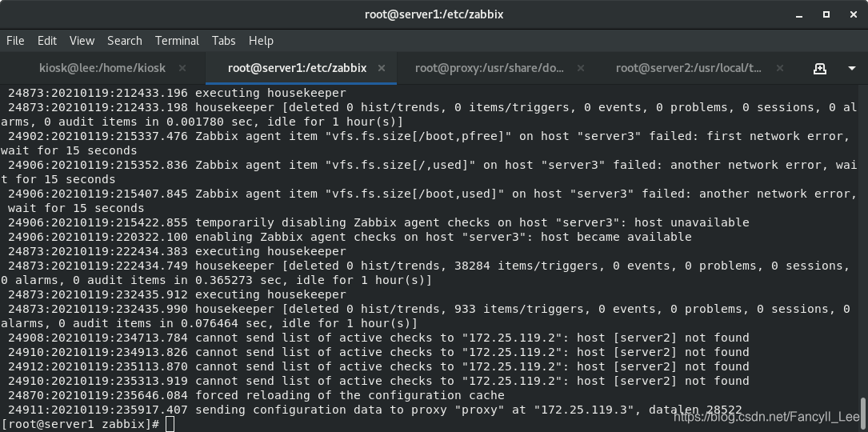Maximize the terminal window
The image size is (868, 432).
(826, 14)
